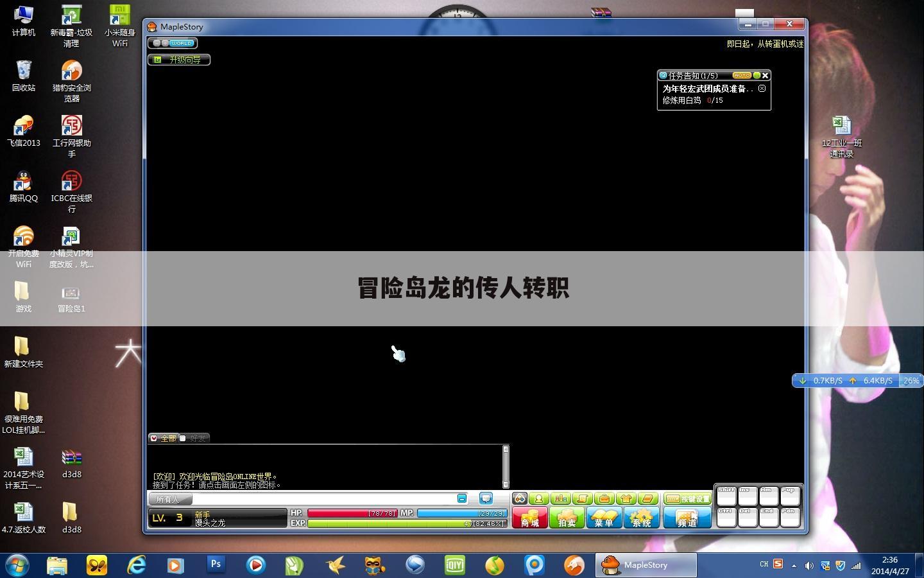Click the red HP bar
924x578 pixels.
coord(352,513)
